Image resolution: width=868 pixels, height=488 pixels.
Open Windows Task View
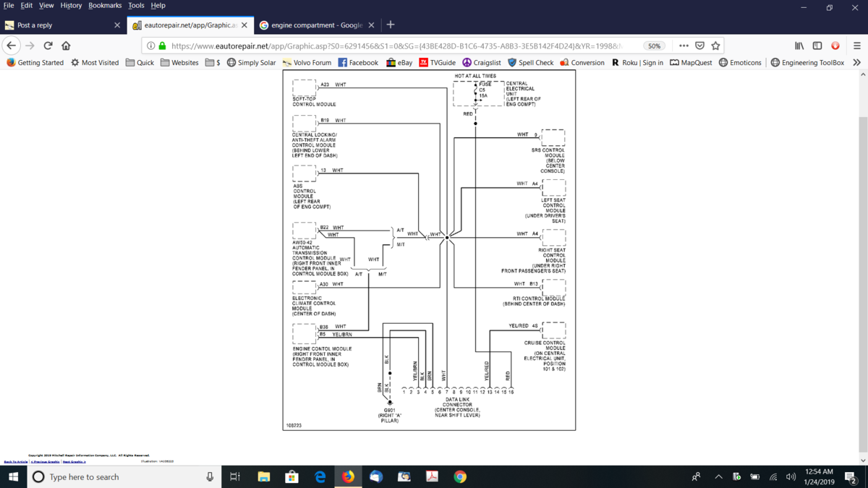click(234, 476)
